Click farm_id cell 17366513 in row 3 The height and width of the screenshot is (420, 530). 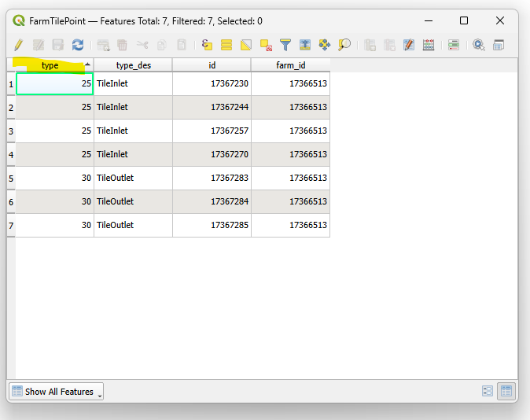pos(291,131)
